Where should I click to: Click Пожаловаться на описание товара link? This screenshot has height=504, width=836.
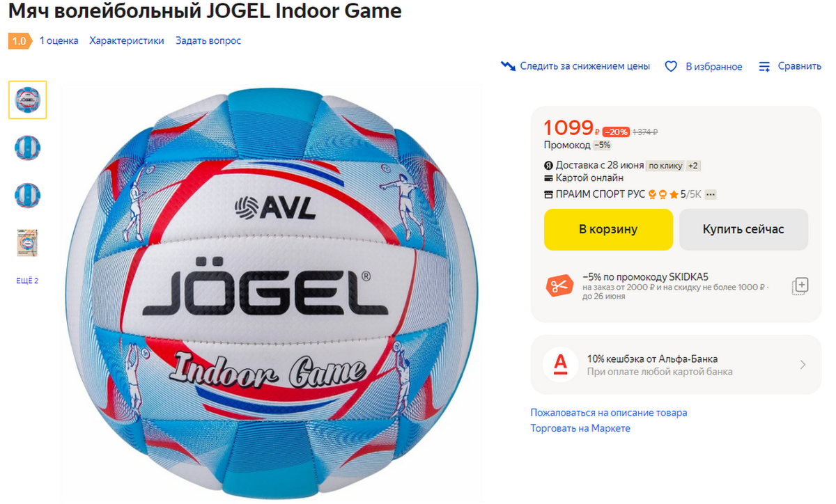(609, 412)
